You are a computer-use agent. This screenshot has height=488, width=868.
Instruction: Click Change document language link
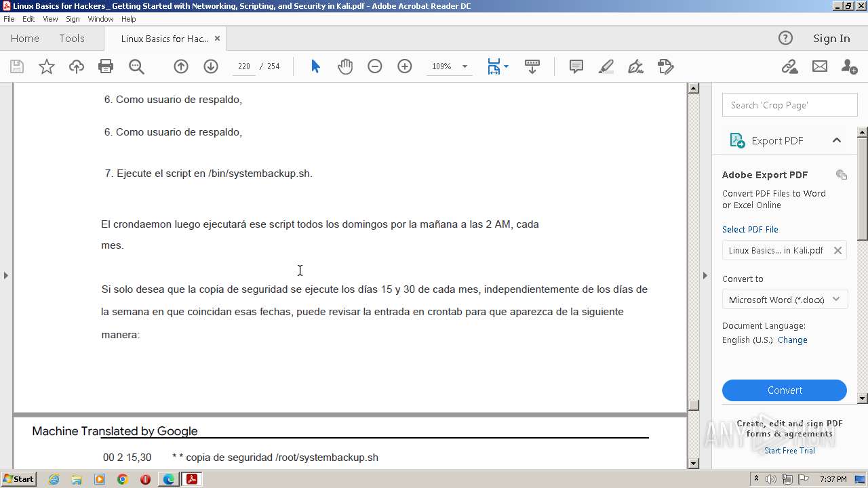792,340
